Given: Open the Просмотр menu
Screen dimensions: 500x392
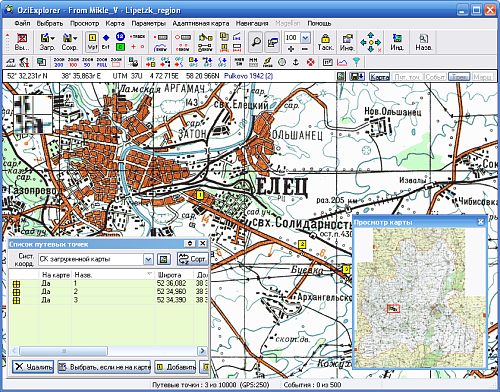Looking at the screenshot, I should coord(84,23).
